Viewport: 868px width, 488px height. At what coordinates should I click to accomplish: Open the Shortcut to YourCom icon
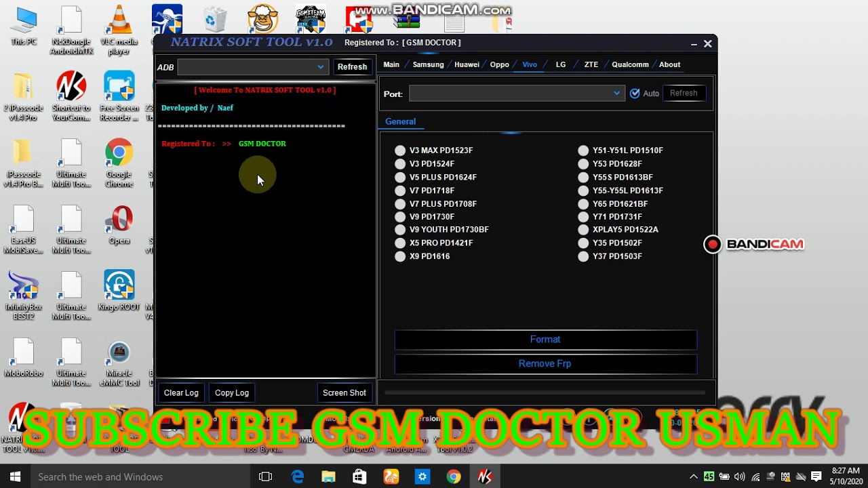[71, 97]
